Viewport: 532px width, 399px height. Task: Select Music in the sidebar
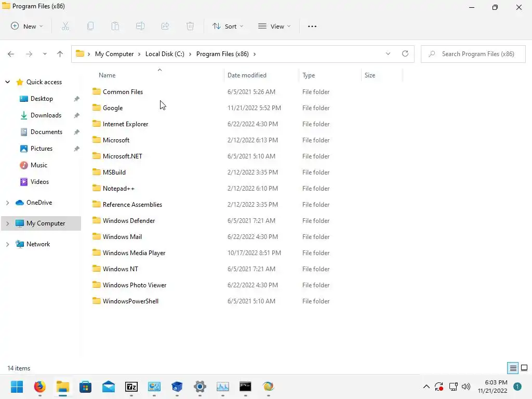[x=38, y=165]
